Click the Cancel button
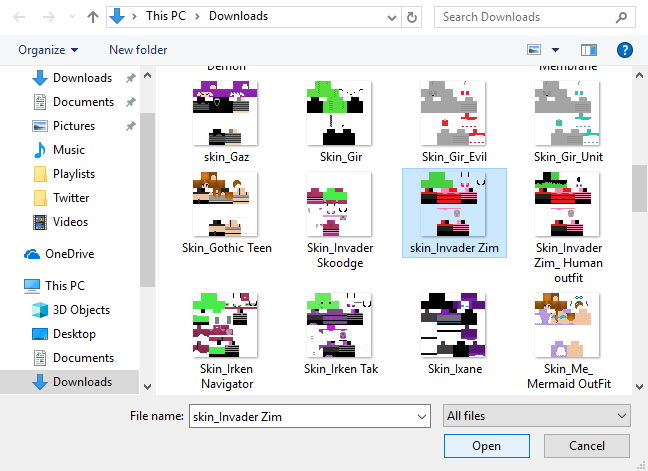The height and width of the screenshot is (471, 648). [587, 446]
